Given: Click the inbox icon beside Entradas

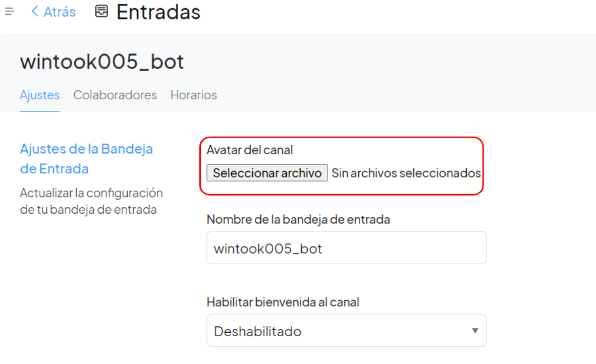Looking at the screenshot, I should 101,12.
